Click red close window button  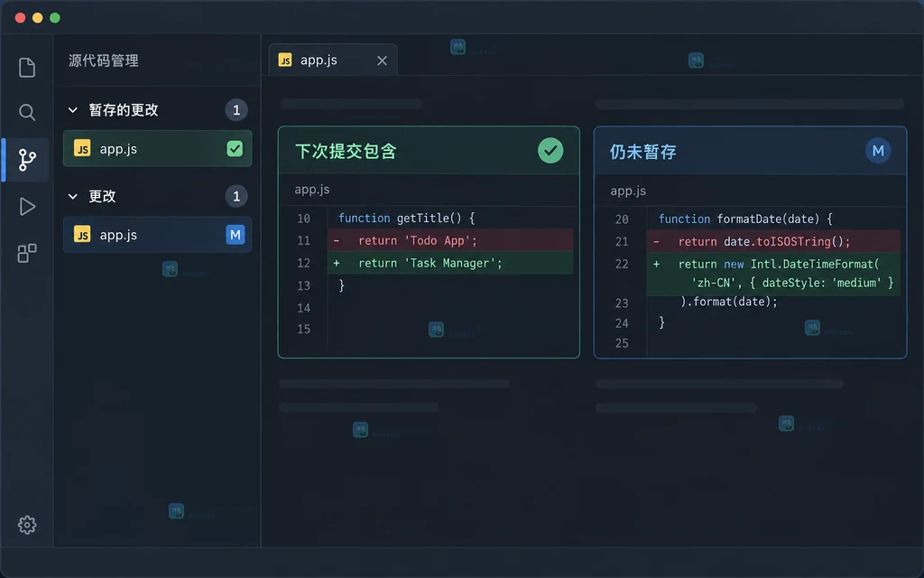(20, 18)
